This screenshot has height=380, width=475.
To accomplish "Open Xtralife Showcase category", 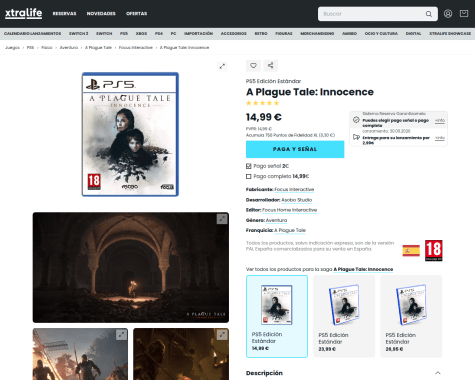I will pyautogui.click(x=450, y=34).
